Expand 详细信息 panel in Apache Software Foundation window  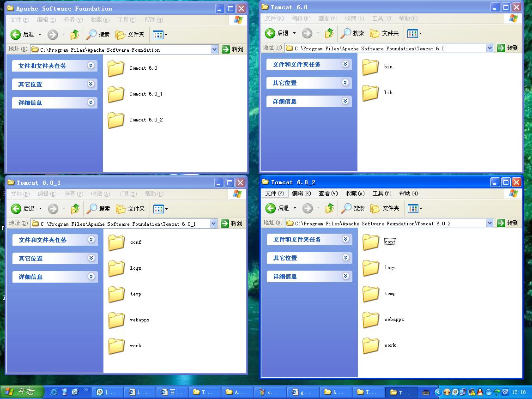tap(91, 102)
